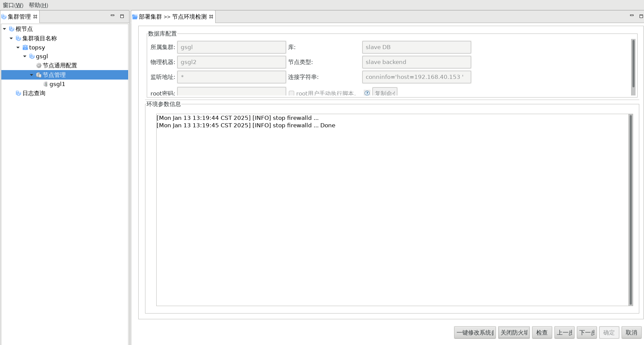Close the 节点环境检测 tab

pyautogui.click(x=211, y=17)
